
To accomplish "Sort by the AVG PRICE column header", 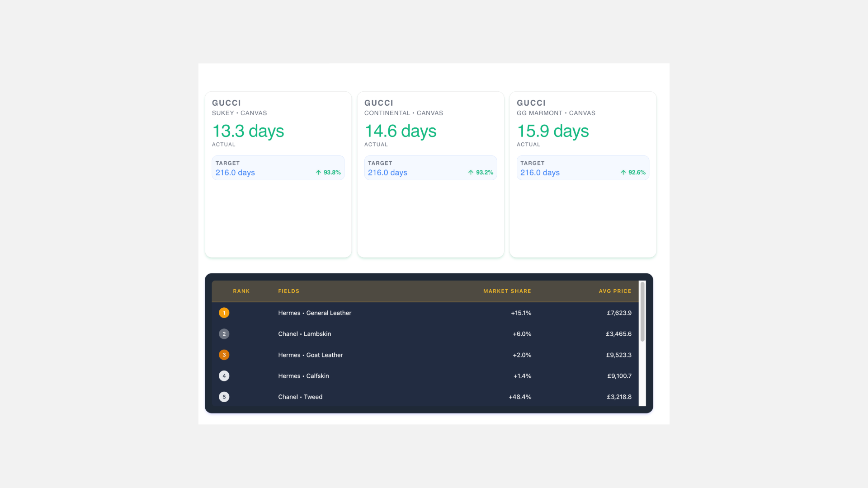I will pos(615,291).
